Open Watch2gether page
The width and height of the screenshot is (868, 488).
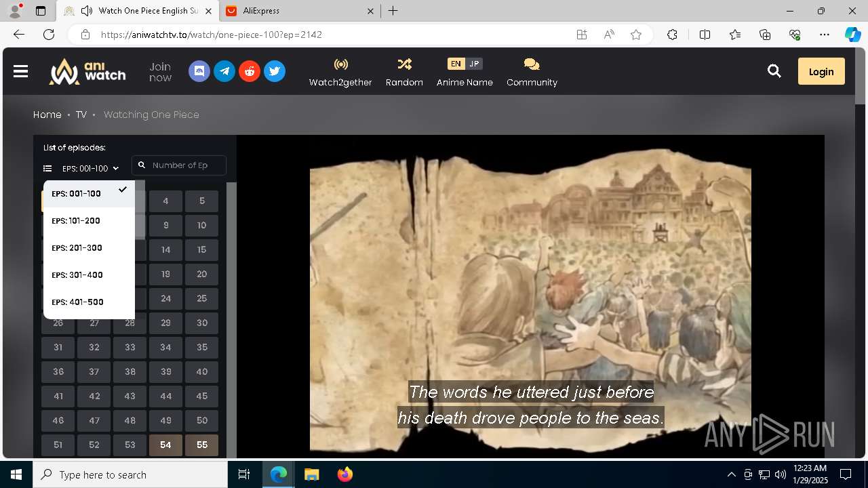(x=340, y=72)
